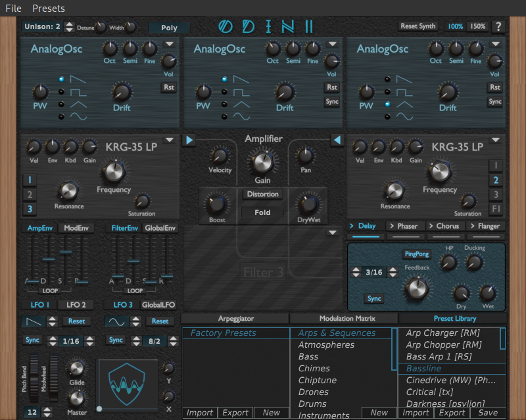Click the Amplifier Gain knob
The height and width of the screenshot is (420, 526).
click(x=262, y=162)
